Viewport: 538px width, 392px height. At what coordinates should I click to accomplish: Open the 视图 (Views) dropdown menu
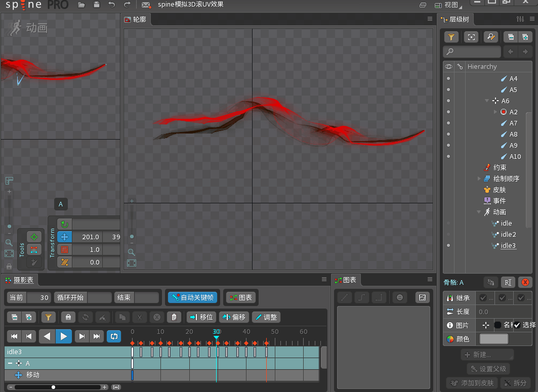point(447,5)
